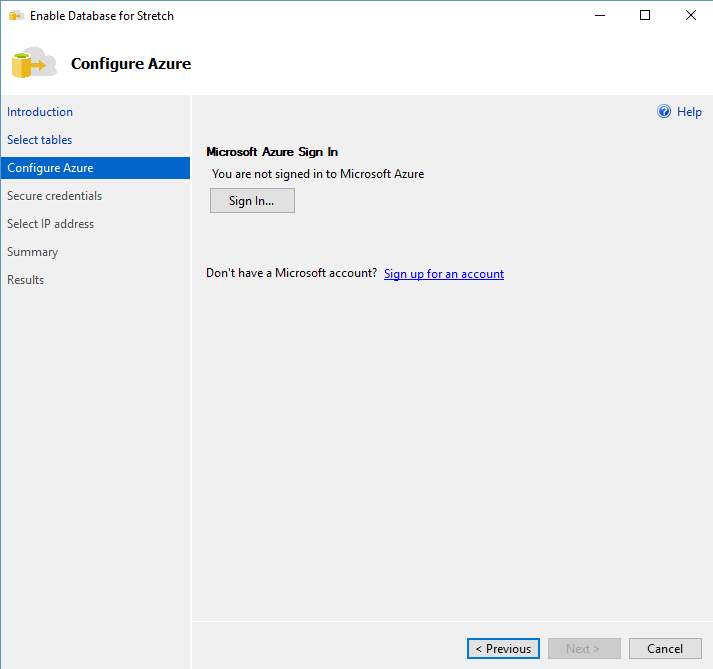Viewport: 713px width, 669px height.
Task: Click the Next button
Action: [x=584, y=649]
